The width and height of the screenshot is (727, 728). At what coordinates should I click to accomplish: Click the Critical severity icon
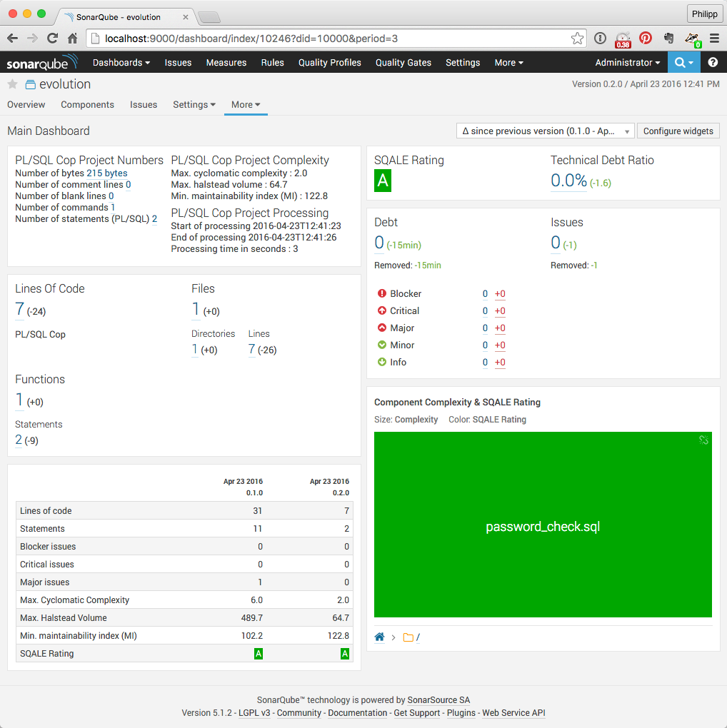pyautogui.click(x=382, y=310)
